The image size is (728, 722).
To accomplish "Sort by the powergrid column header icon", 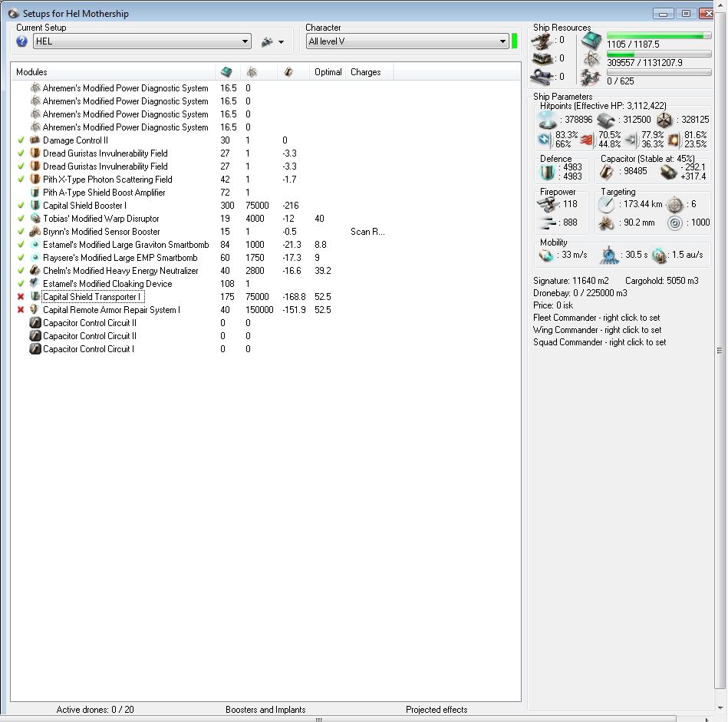I will pos(252,72).
